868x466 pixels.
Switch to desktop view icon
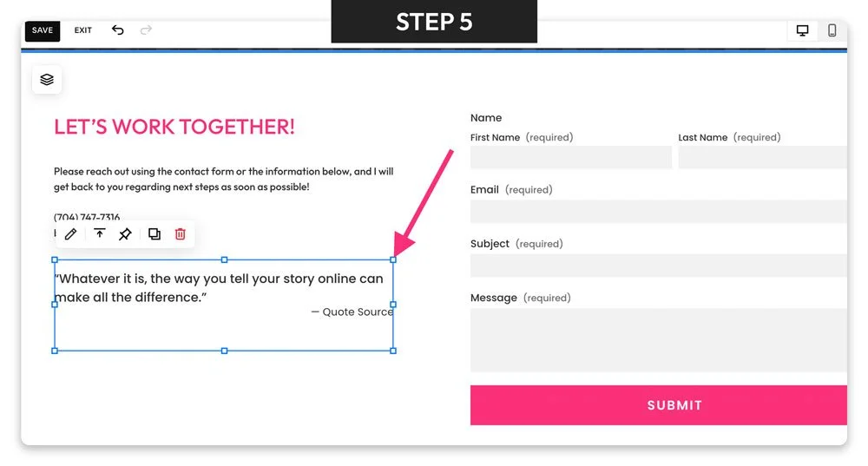click(x=802, y=30)
